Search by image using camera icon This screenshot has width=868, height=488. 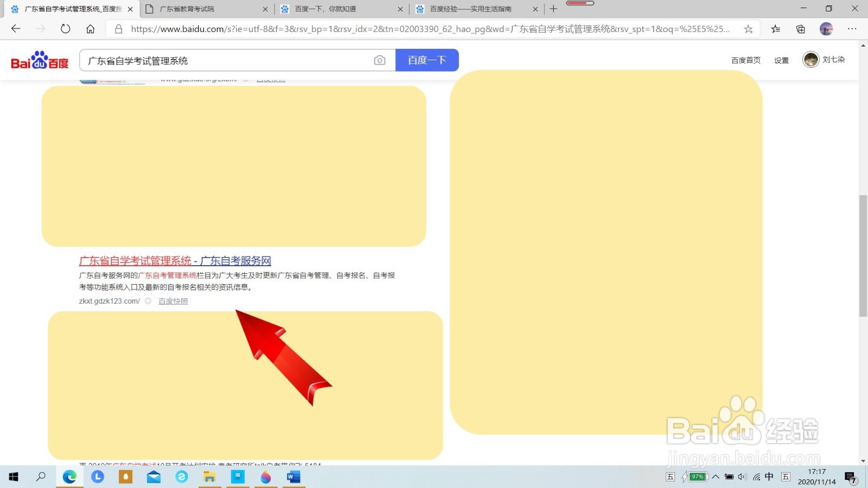point(380,61)
